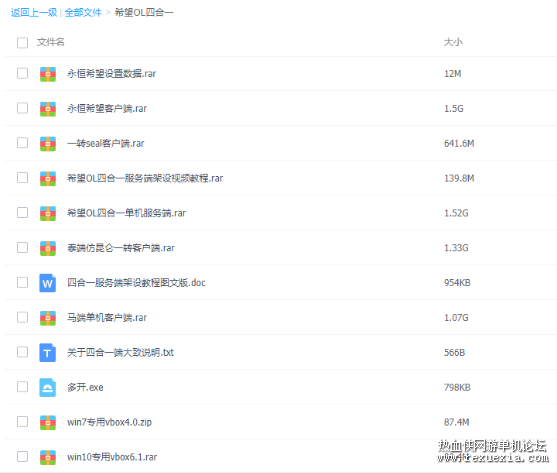Click the archive icon for 希望OL四合一单机服务端.rar

click(48, 213)
